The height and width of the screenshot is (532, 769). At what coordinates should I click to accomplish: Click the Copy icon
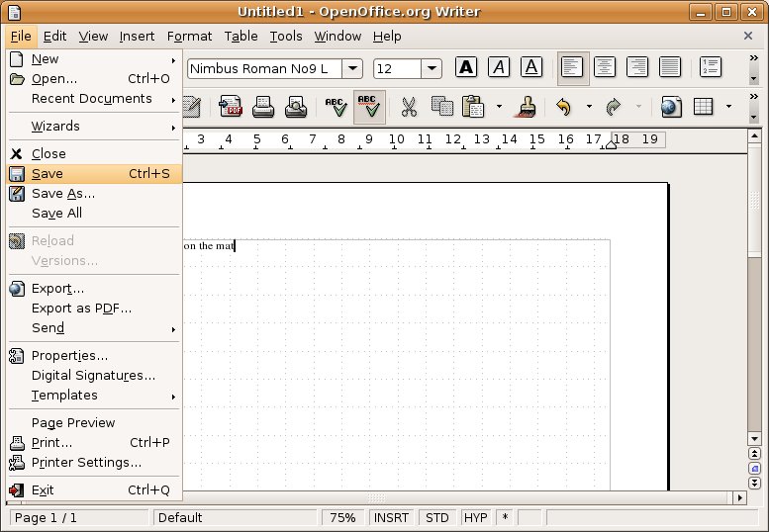(441, 107)
